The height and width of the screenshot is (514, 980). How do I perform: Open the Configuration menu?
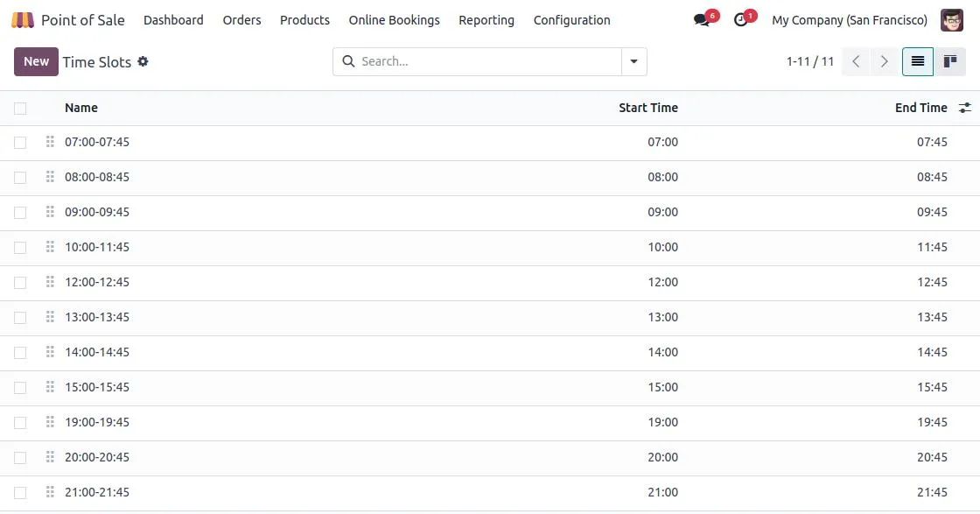(x=571, y=19)
